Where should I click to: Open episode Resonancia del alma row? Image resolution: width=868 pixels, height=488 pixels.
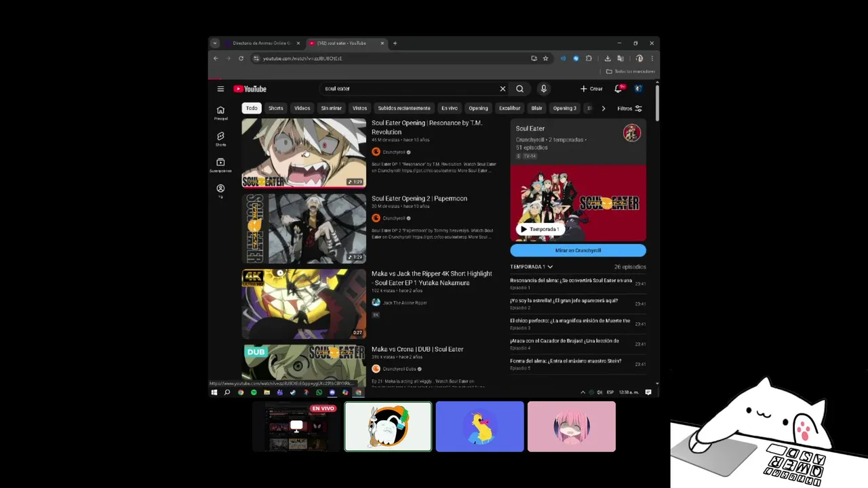pyautogui.click(x=578, y=283)
